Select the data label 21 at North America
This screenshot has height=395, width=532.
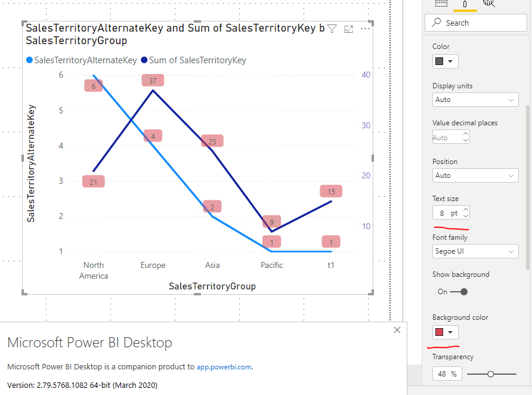coord(93,182)
